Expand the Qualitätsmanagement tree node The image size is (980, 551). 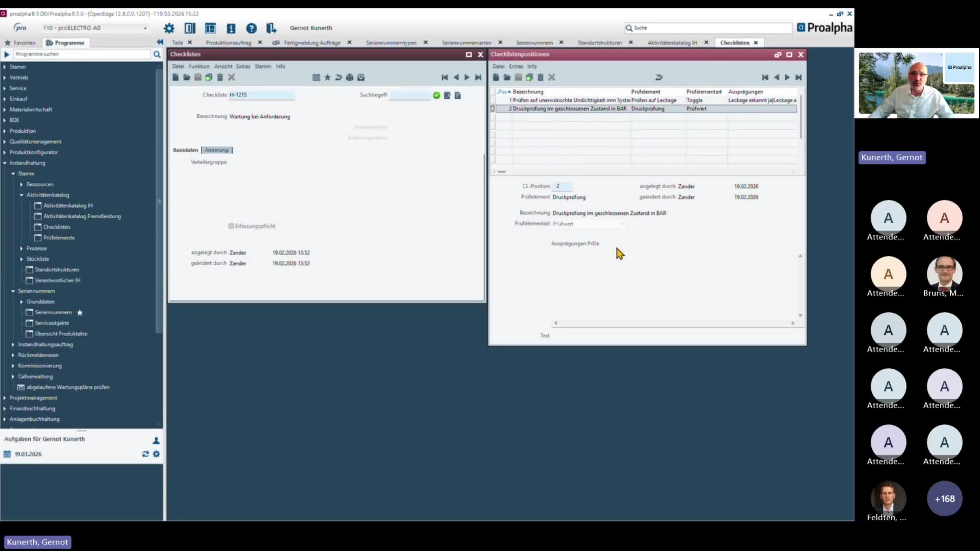(5, 142)
